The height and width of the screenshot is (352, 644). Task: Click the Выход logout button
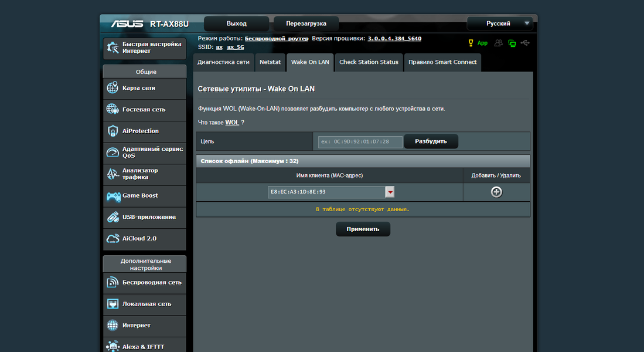(x=237, y=23)
